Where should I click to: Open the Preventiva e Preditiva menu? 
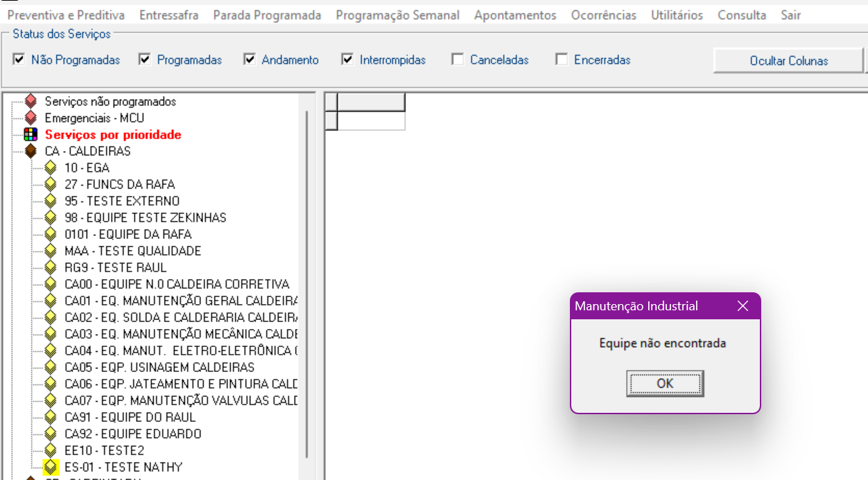point(66,15)
